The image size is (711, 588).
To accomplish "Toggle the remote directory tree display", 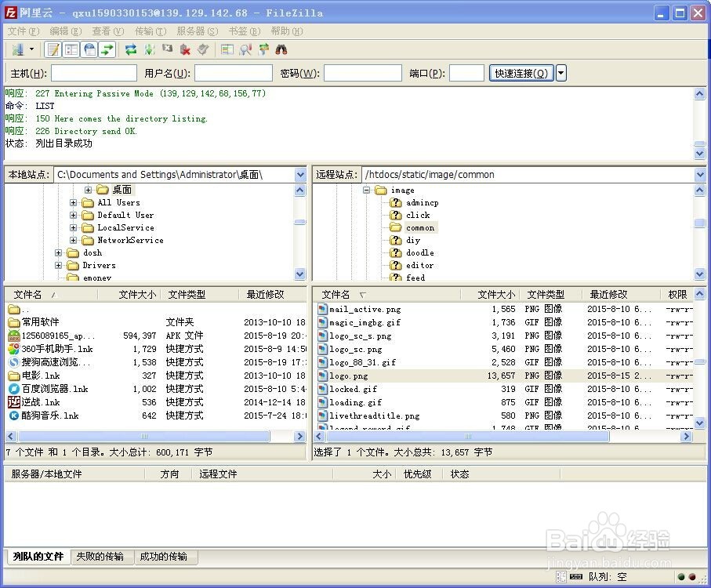I will (x=90, y=49).
